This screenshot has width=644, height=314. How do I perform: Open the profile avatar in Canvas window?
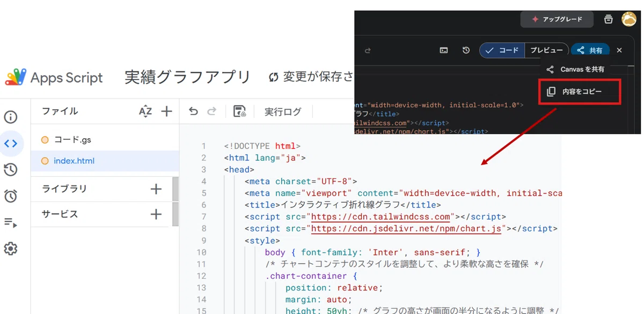coord(629,19)
